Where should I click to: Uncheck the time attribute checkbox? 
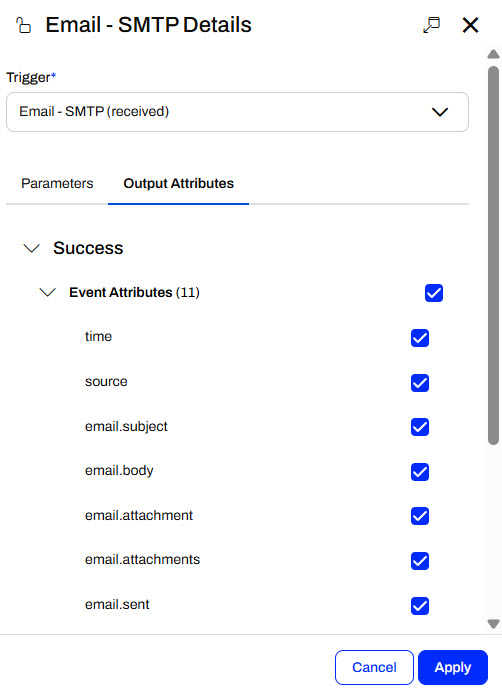click(x=419, y=338)
